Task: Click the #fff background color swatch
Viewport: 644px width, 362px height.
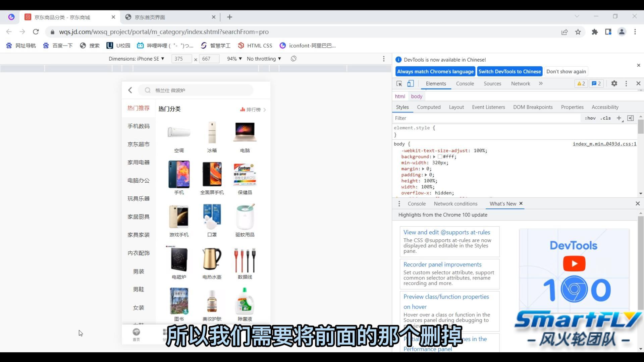Action: pyautogui.click(x=440, y=157)
